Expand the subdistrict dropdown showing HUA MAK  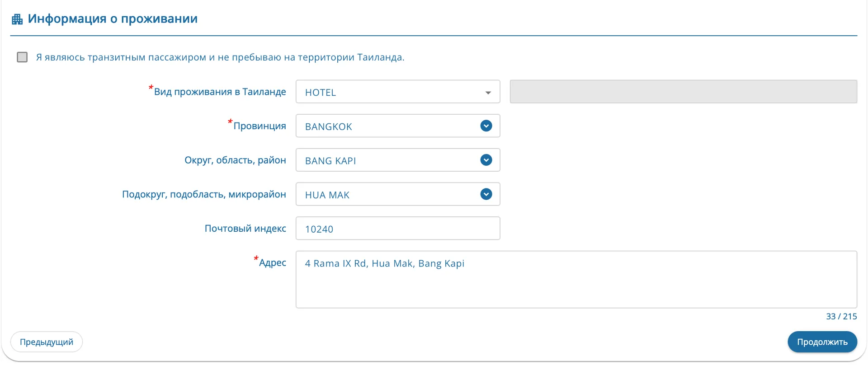point(398,194)
